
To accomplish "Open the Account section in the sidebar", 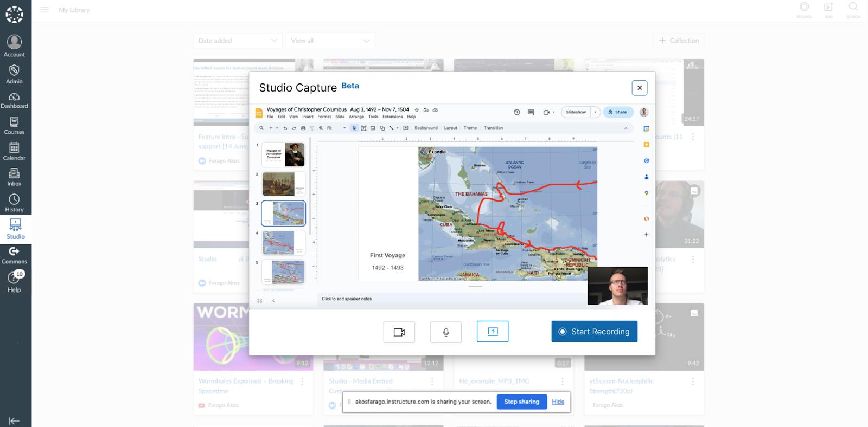I will pyautogui.click(x=14, y=46).
